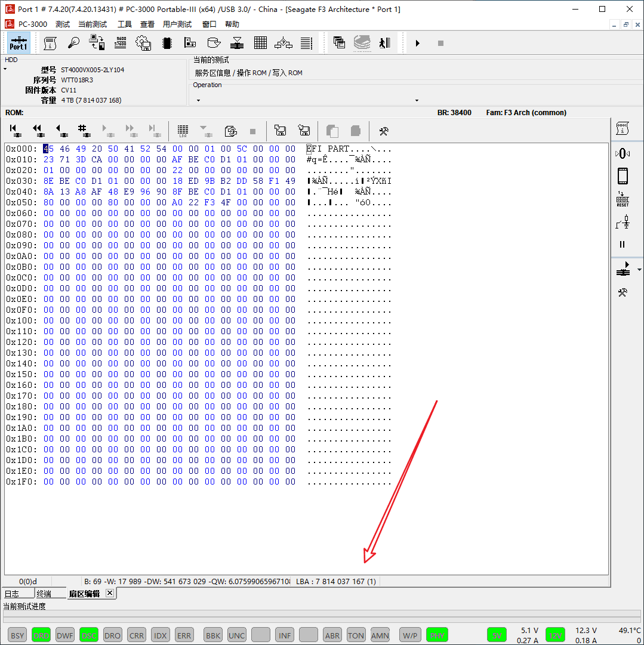This screenshot has width=644, height=645.
Task: Click the save to file floppy icon
Action: 304,131
